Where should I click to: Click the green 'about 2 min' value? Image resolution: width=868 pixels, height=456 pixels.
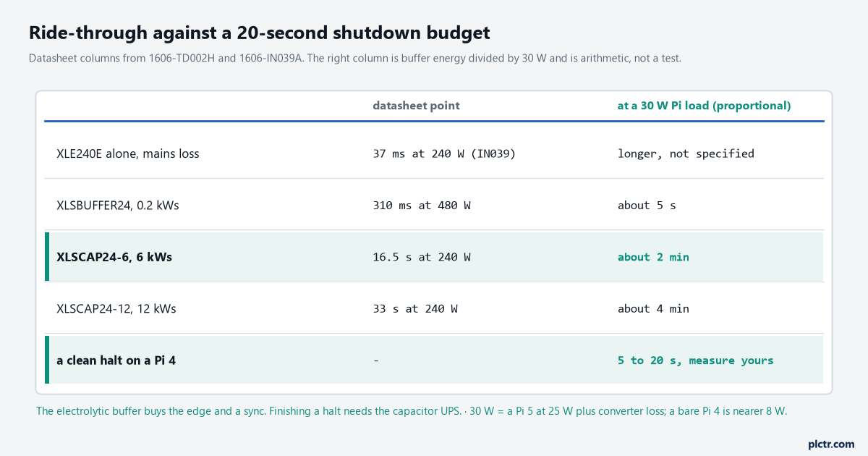[x=653, y=257]
